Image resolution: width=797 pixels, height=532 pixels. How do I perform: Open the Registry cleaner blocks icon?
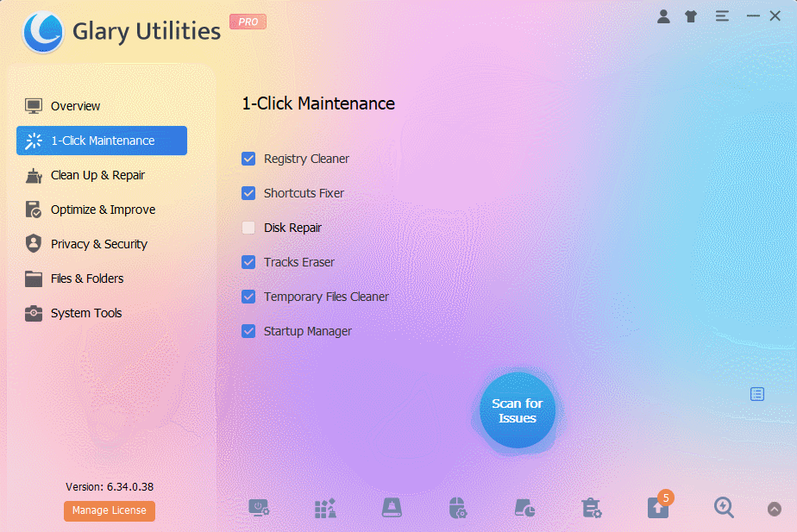[x=325, y=508]
